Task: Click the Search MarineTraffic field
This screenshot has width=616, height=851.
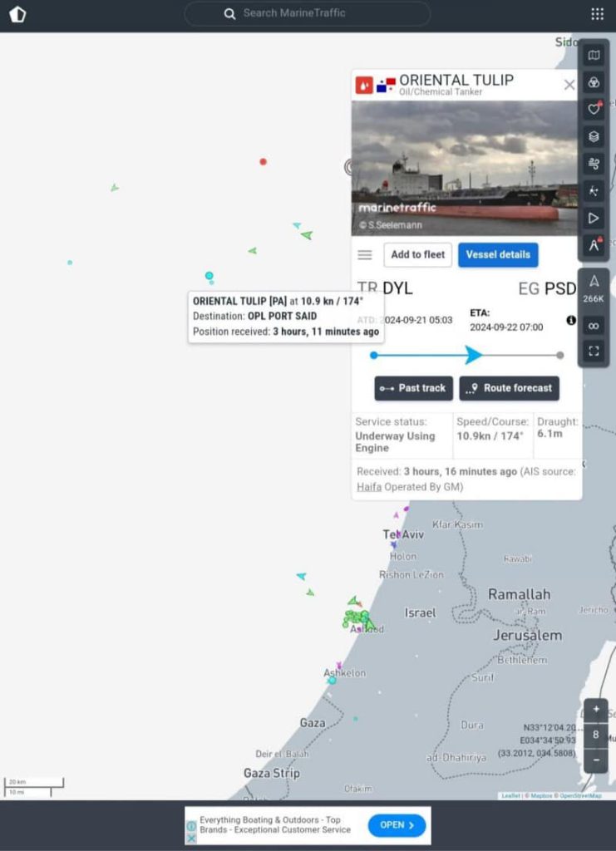Action: click(x=308, y=13)
